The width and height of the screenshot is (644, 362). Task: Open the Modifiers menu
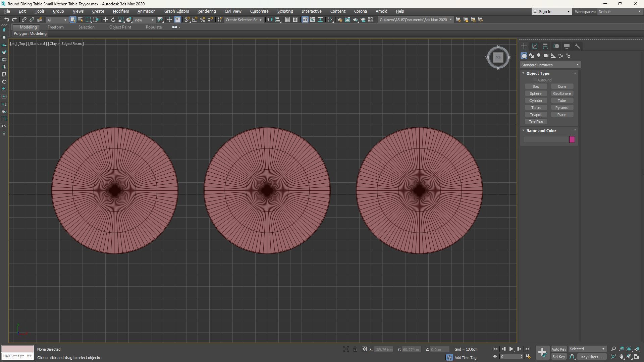(x=121, y=11)
